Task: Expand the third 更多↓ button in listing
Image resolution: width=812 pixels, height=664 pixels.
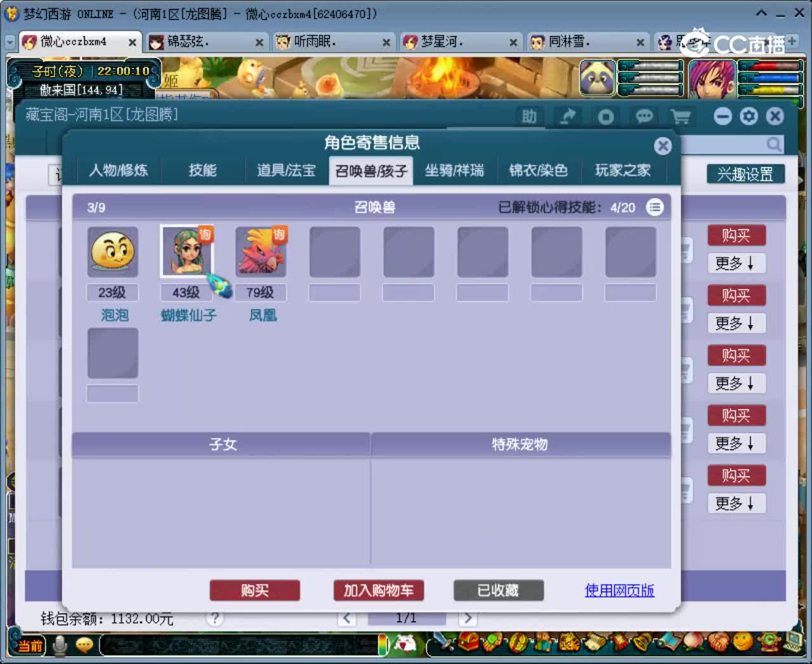Action: [737, 383]
